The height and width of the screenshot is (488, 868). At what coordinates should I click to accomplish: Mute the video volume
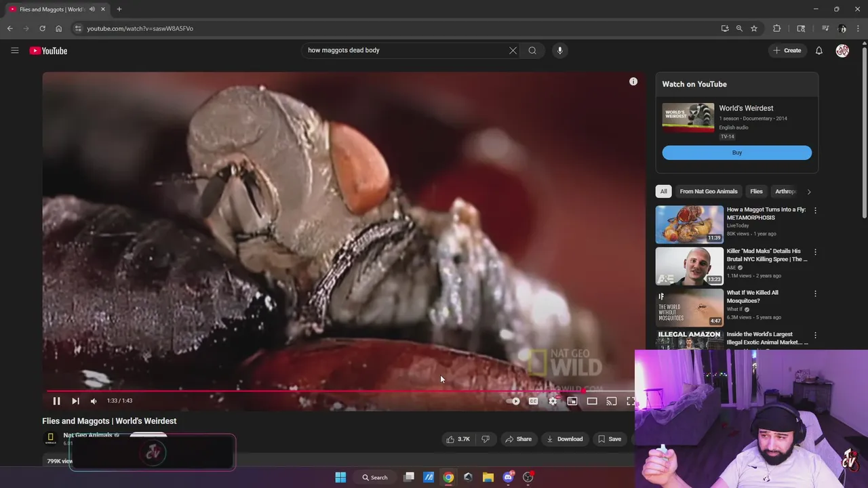94,401
